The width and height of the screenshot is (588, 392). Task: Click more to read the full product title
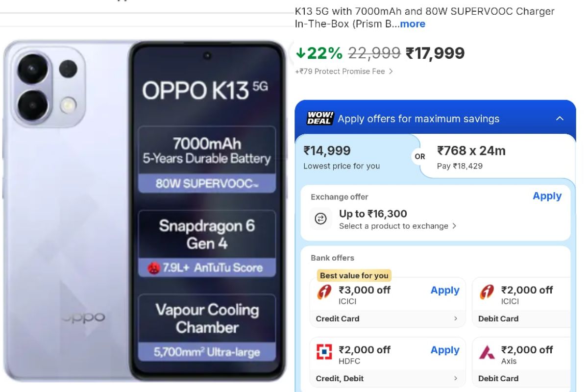[413, 24]
